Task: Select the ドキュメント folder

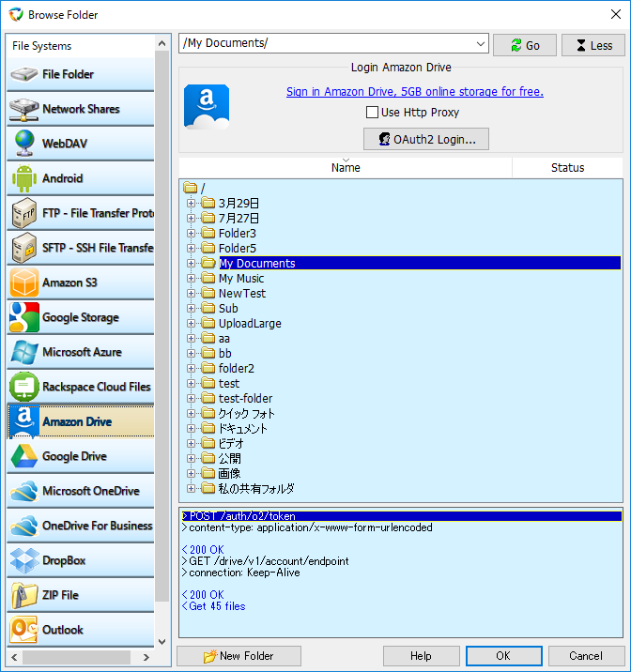Action: tap(243, 428)
